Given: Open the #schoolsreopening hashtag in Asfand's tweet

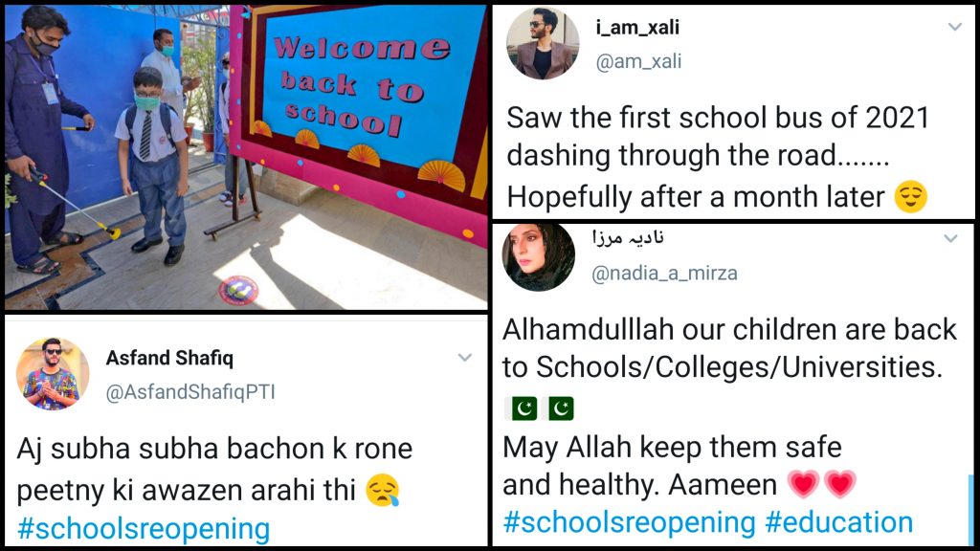Looking at the screenshot, I should click(144, 529).
